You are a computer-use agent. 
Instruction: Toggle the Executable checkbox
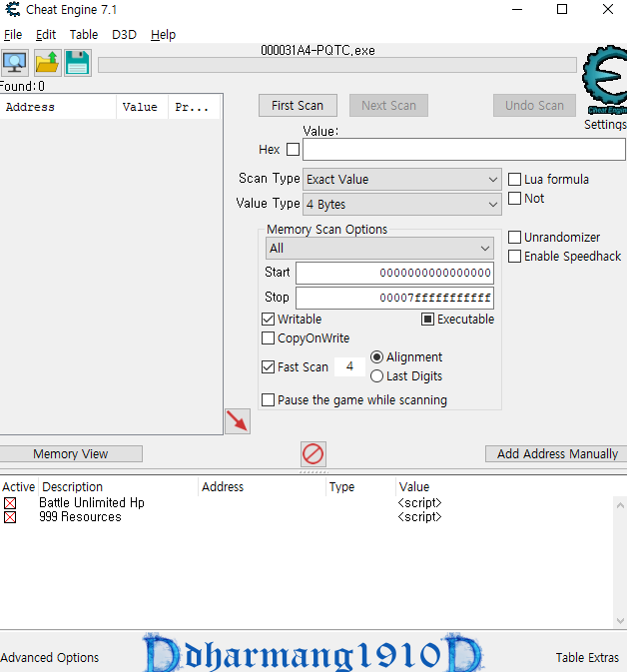(x=427, y=319)
